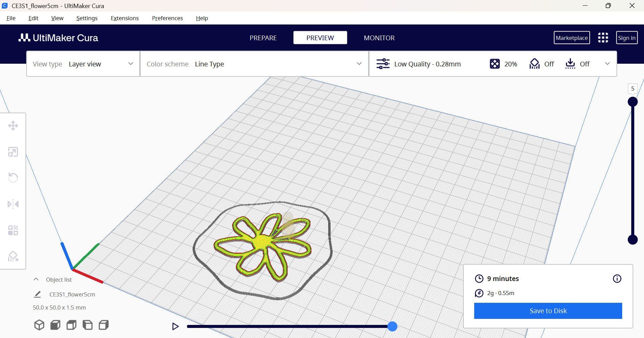Rename model with pencil edit icon

pos(38,294)
